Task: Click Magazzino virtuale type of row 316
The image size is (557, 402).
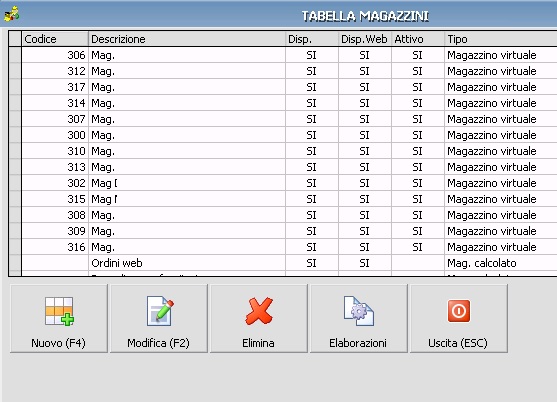Action: (492, 247)
